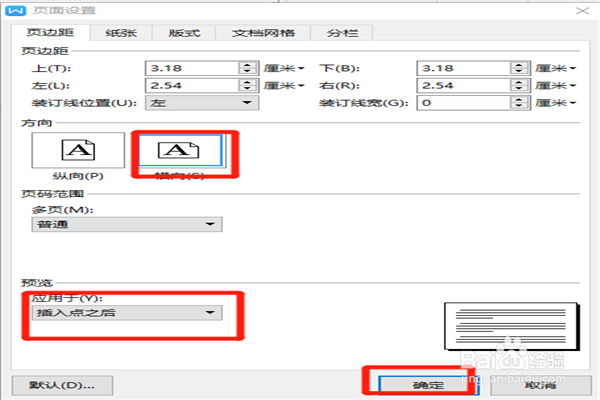This screenshot has width=600, height=400.
Task: Switch to the 页边距 tab
Action: (50, 33)
